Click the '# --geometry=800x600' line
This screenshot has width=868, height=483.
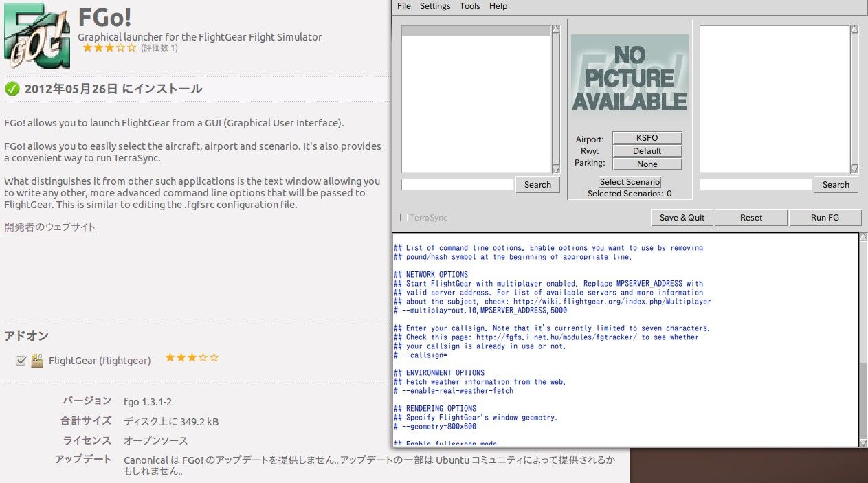coord(435,427)
